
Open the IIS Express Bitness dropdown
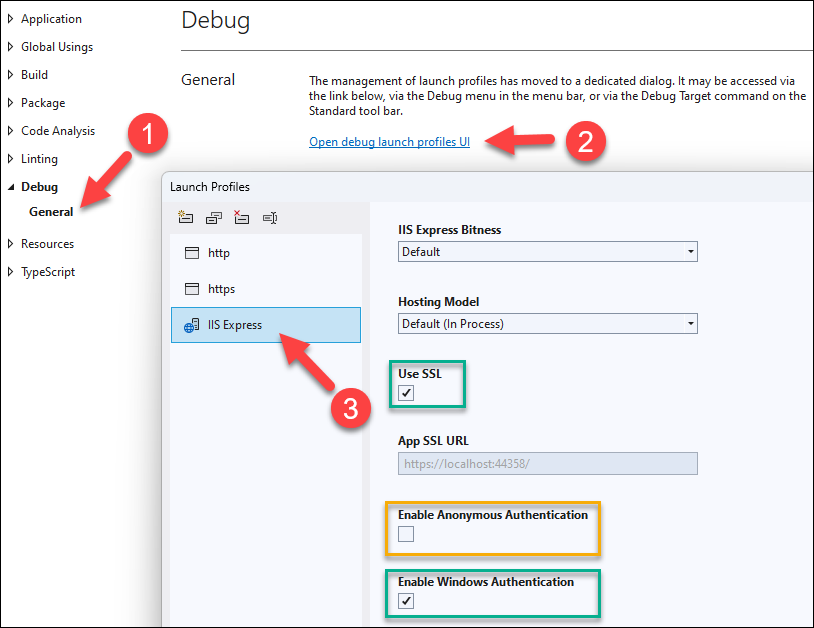point(547,252)
